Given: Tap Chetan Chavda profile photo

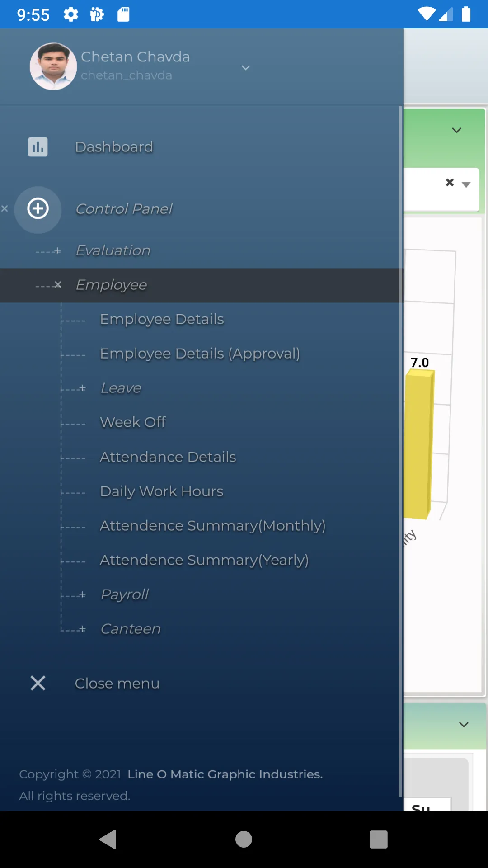Looking at the screenshot, I should [53, 66].
